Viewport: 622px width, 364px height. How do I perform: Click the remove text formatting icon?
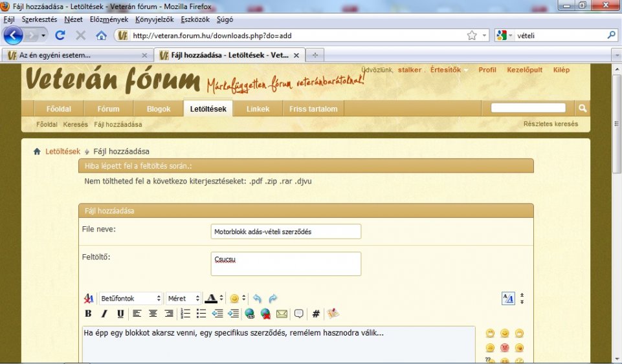click(x=89, y=299)
